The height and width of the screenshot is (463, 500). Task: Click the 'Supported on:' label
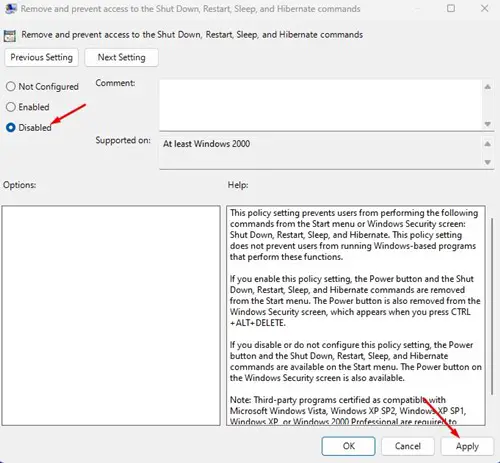123,140
